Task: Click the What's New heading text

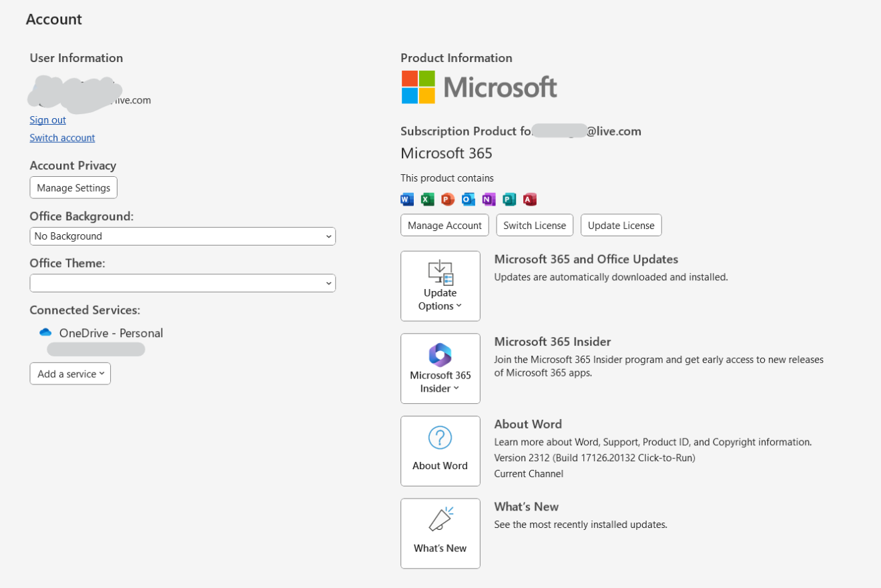Action: pos(527,507)
